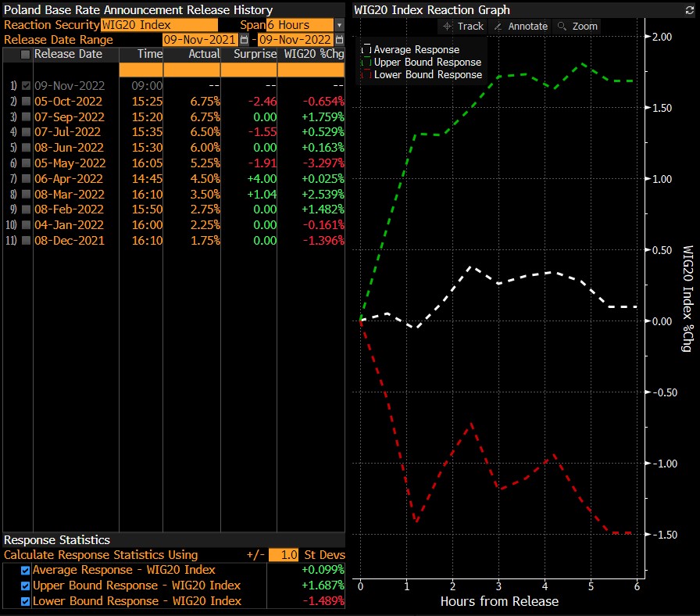700x616 pixels.
Task: Expand the Span 6 Hours dropdown
Action: click(339, 25)
